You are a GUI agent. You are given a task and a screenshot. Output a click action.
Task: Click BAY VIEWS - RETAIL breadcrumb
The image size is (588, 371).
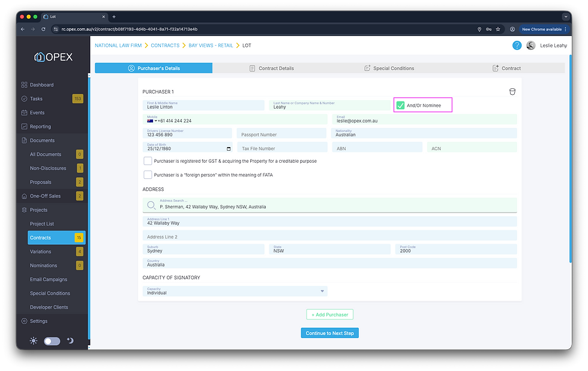[211, 46]
